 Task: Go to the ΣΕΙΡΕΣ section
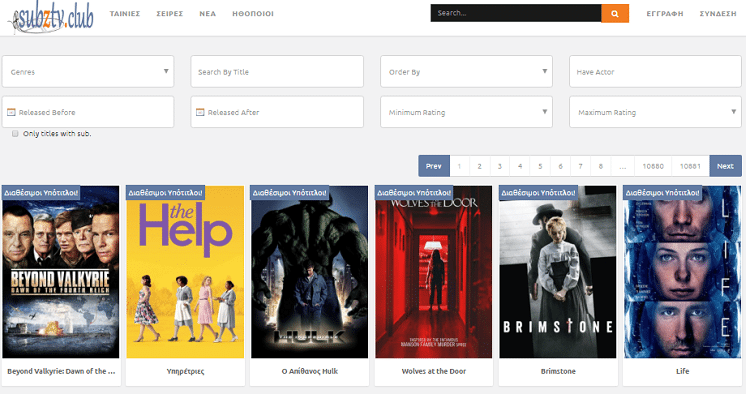170,14
